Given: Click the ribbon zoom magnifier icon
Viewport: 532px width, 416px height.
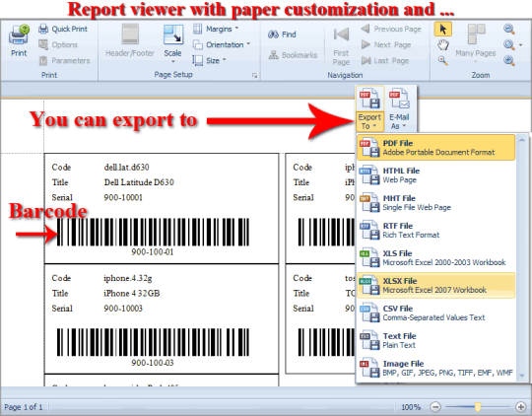Looking at the screenshot, I should (x=509, y=44).
